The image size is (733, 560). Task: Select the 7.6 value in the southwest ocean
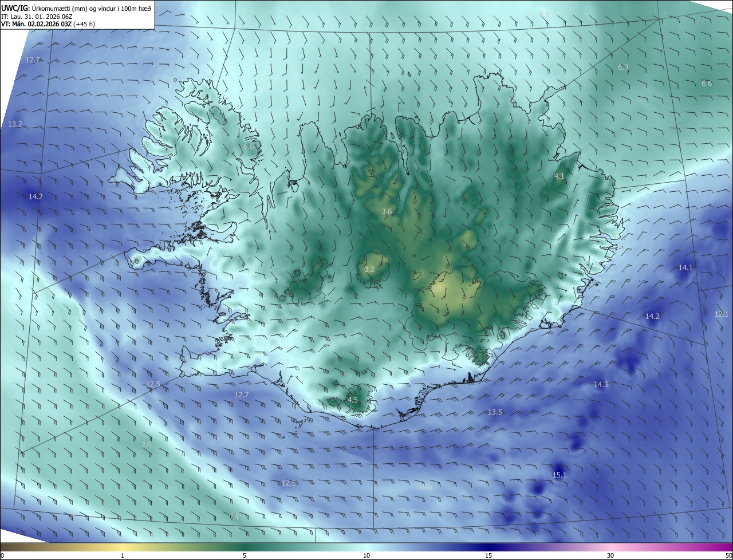pos(146,445)
